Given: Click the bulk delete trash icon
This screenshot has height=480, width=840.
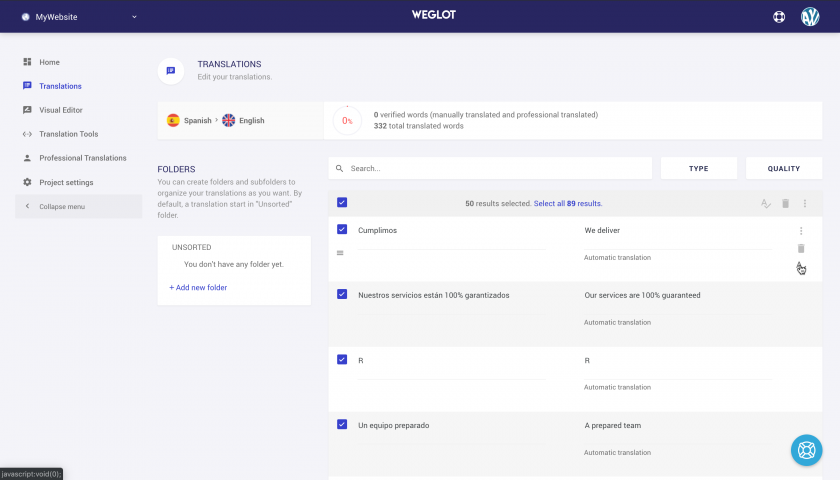Looking at the screenshot, I should coord(785,204).
